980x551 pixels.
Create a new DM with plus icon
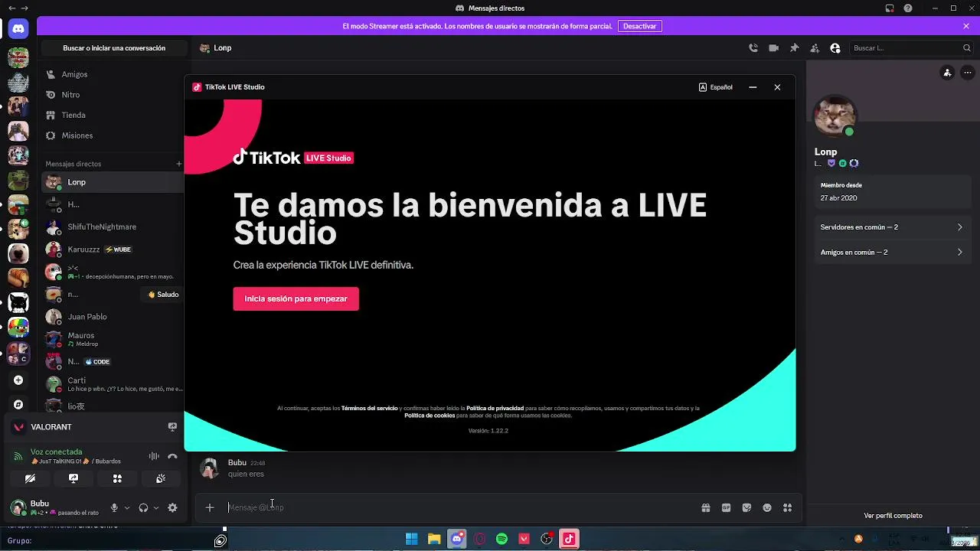[x=179, y=164]
